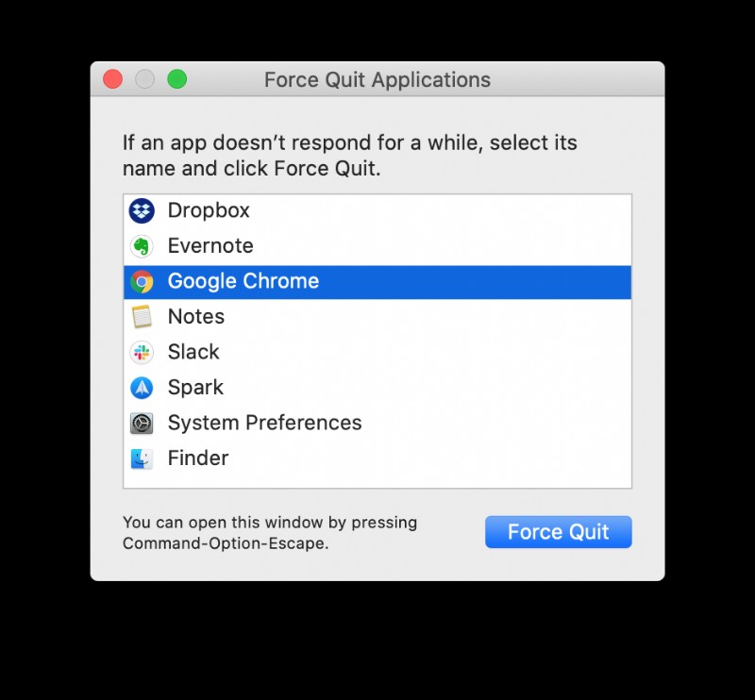The image size is (755, 700).
Task: Click the Dropbox icon in the list
Action: pyautogui.click(x=141, y=210)
